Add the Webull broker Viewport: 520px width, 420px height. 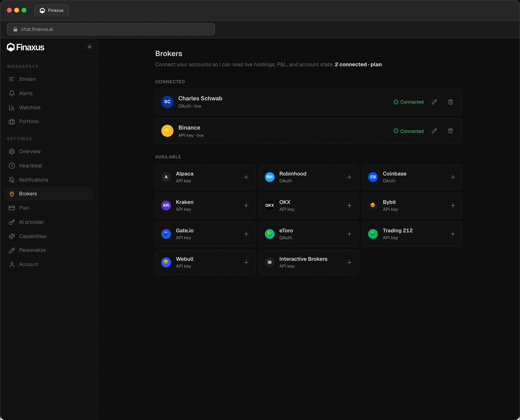click(246, 262)
